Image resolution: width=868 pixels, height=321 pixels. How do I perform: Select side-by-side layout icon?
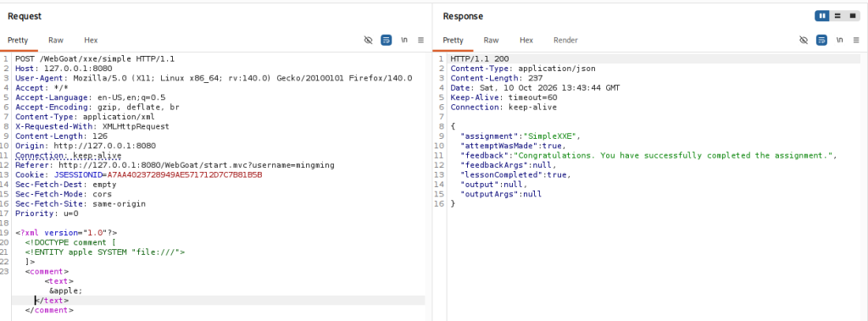[822, 16]
